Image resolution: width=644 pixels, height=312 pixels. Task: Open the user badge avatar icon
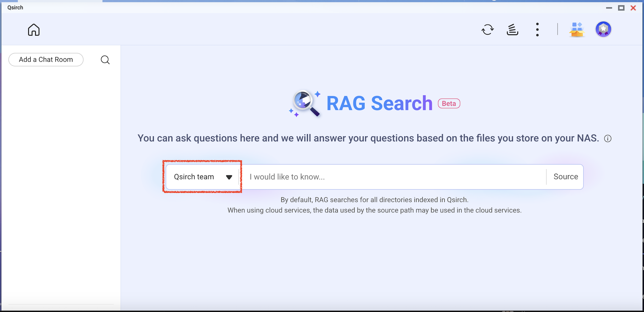click(x=603, y=29)
